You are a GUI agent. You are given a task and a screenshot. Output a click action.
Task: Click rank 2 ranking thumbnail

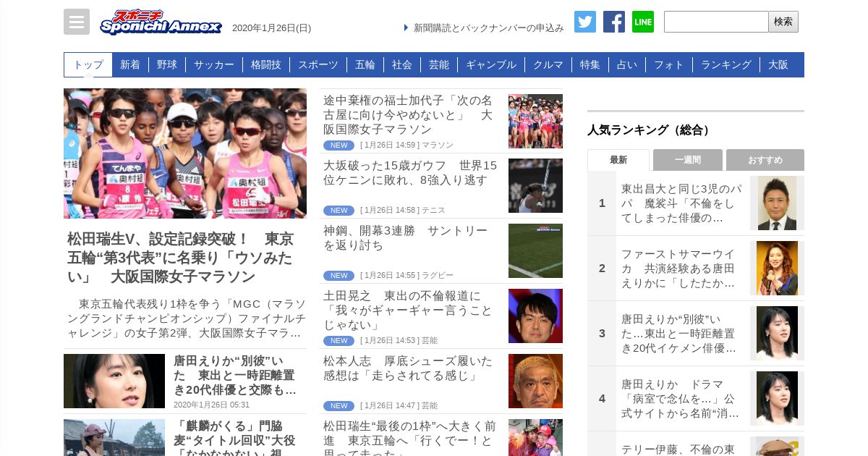pyautogui.click(x=777, y=268)
